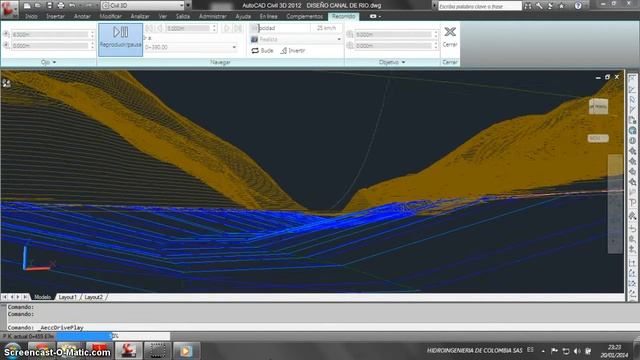Click the station position stepper in Navegar
The height and width of the screenshot is (360, 640).
pos(214,28)
